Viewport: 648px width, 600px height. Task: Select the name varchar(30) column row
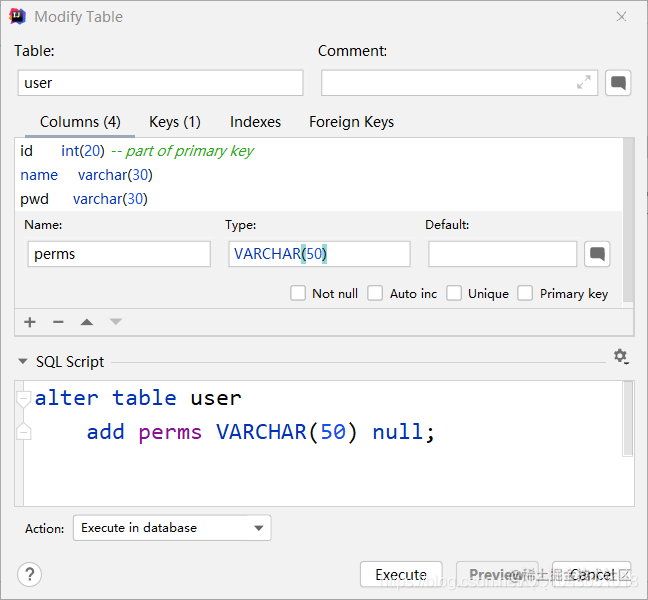pyautogui.click(x=318, y=175)
